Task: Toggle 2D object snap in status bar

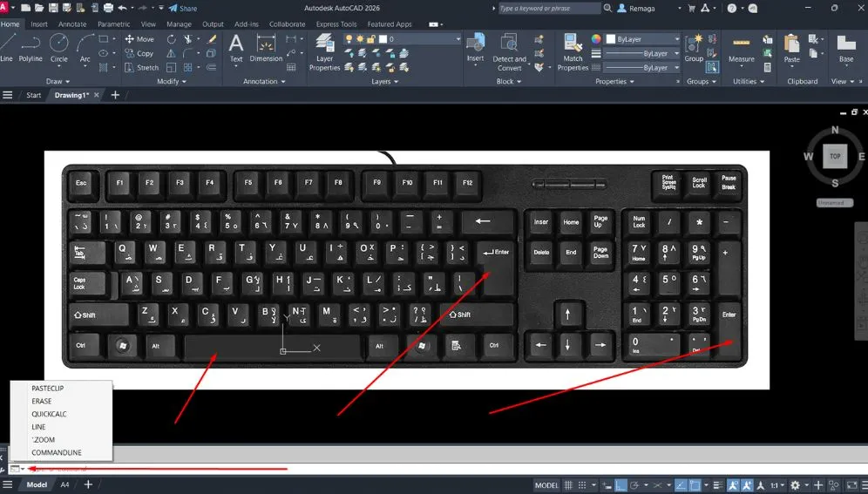Action: (x=695, y=485)
